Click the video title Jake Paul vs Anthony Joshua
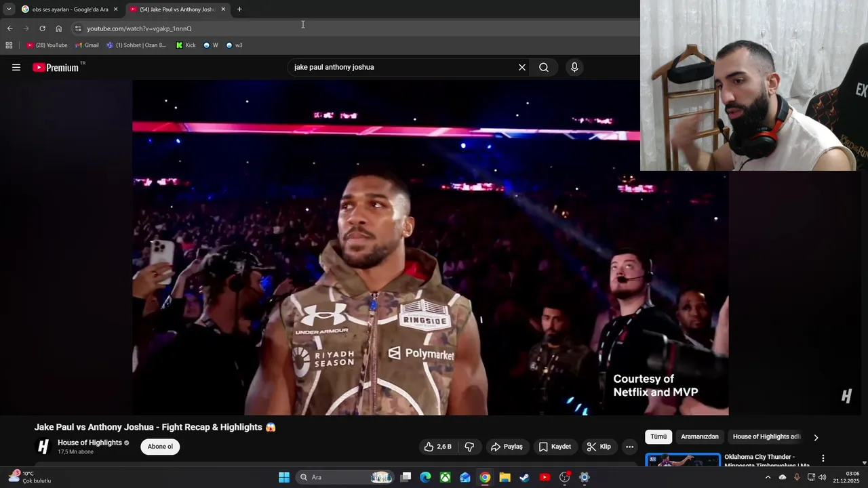This screenshot has height=488, width=868. [x=155, y=427]
